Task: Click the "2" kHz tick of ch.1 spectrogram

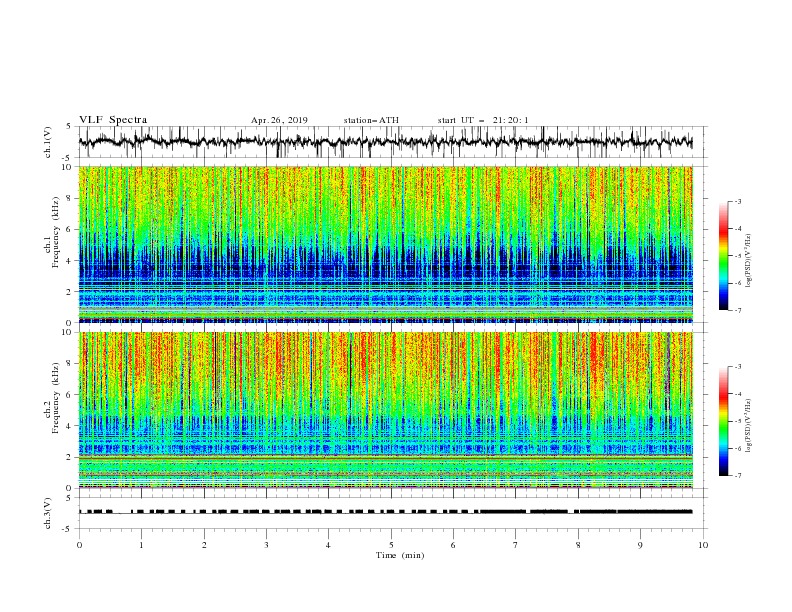Action: coord(70,292)
